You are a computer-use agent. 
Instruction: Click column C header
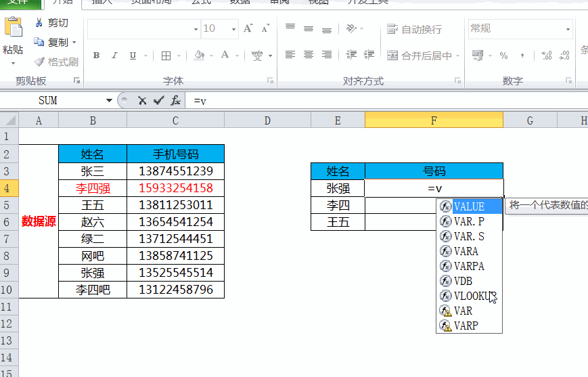[175, 120]
